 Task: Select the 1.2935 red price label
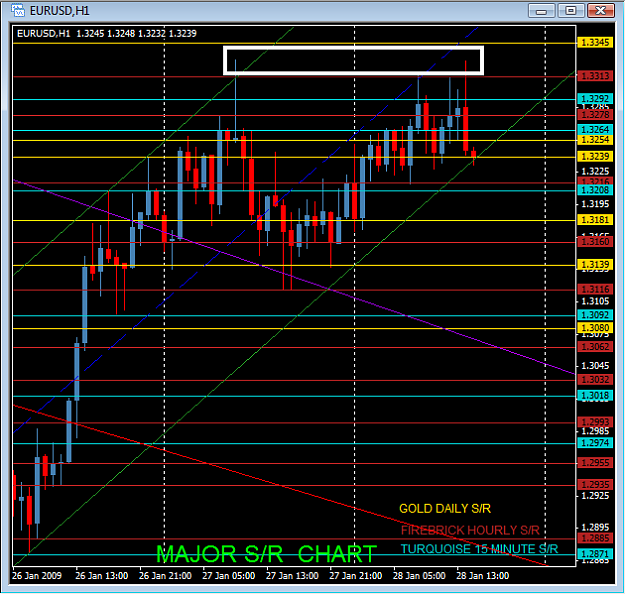(595, 485)
